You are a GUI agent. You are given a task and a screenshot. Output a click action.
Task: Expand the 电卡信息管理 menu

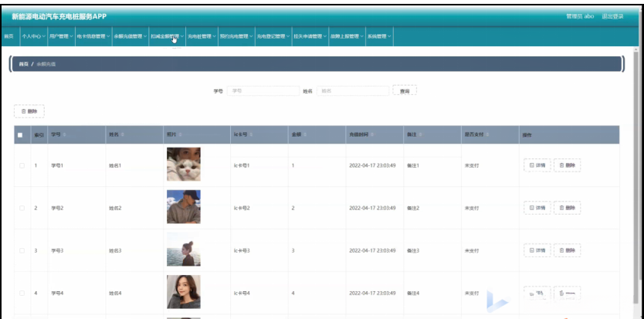(93, 36)
